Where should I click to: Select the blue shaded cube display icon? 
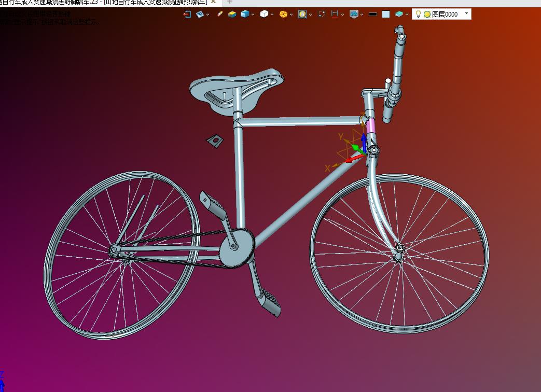245,14
